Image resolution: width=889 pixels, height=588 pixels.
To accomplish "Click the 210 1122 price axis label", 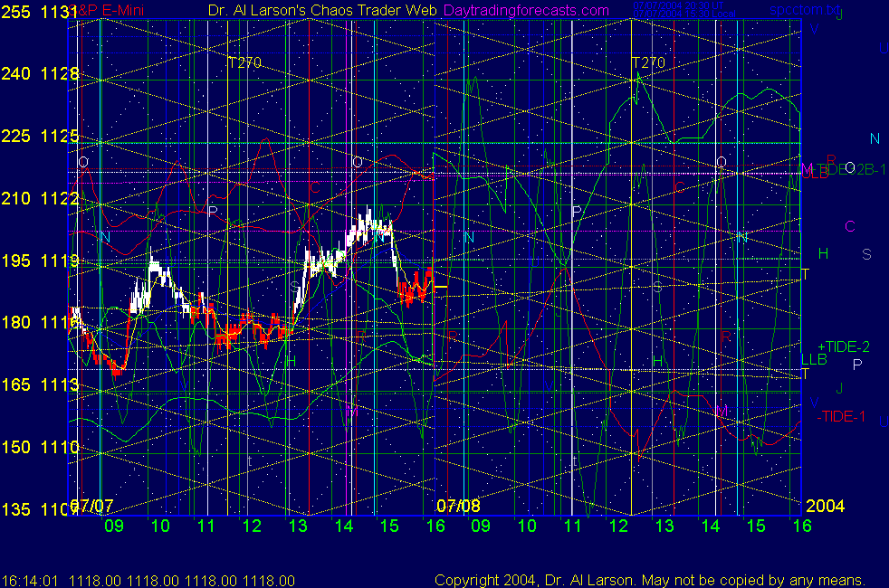I will (40, 198).
